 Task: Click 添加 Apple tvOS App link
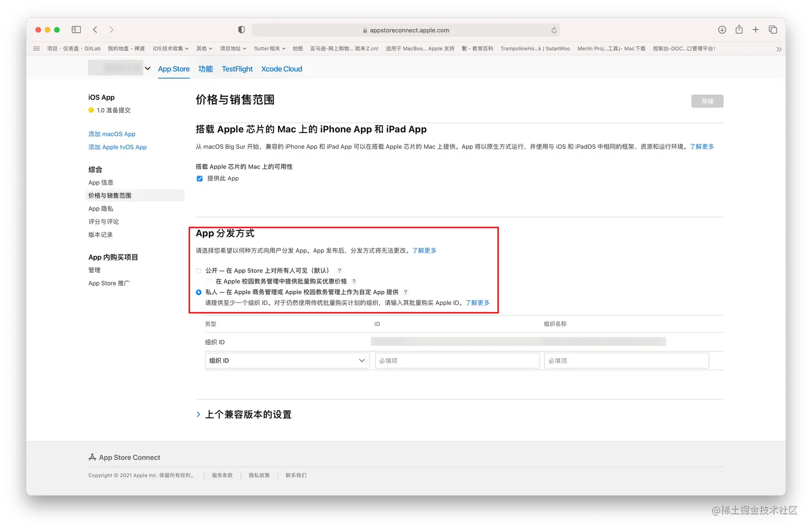(118, 147)
